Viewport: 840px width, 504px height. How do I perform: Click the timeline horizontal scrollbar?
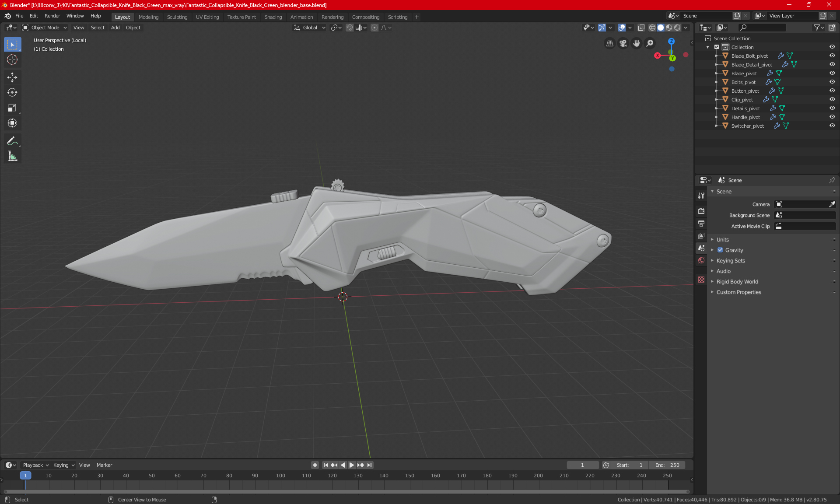(346, 492)
